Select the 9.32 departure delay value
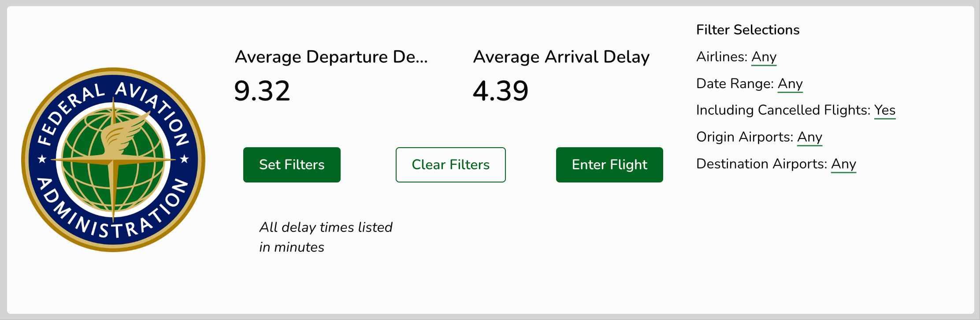Screen dimensions: 980x320 262,91
